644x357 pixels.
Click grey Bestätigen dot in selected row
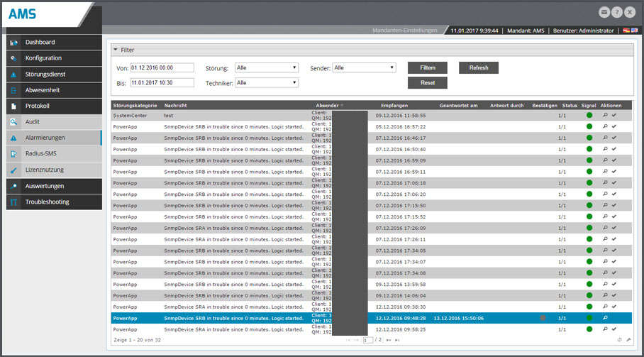point(543,318)
